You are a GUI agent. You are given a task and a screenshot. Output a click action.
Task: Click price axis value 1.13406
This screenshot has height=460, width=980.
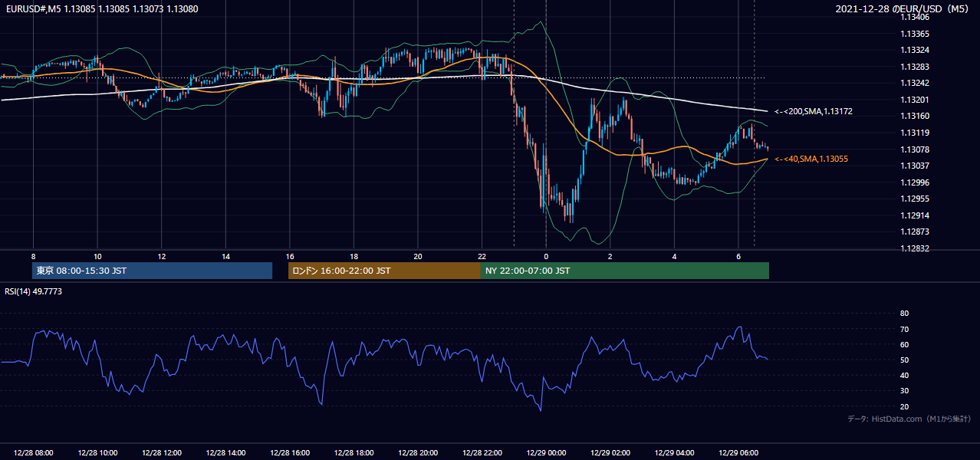coord(915,18)
